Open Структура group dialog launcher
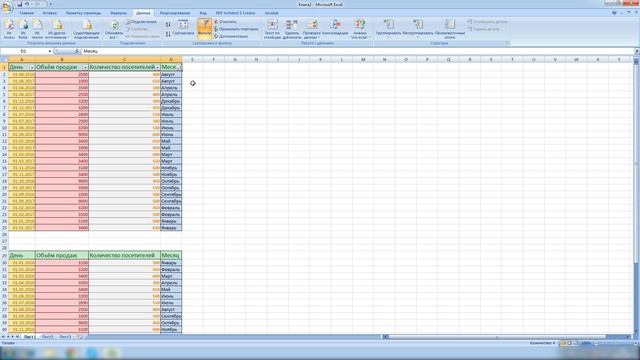 tap(507, 43)
